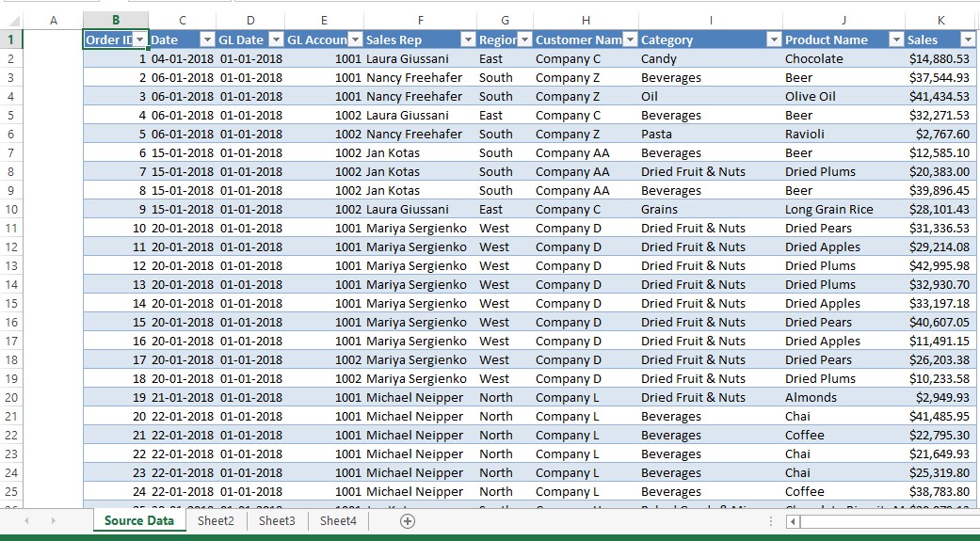The width and height of the screenshot is (980, 541).
Task: Click Michael Neipper in row 20
Action: tap(420, 397)
